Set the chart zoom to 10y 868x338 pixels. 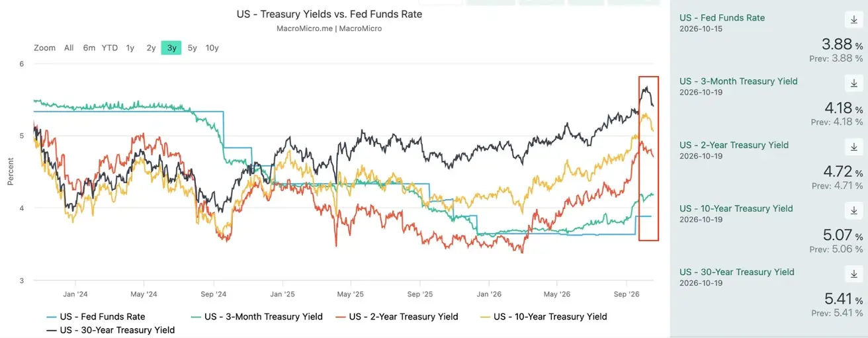click(x=212, y=48)
